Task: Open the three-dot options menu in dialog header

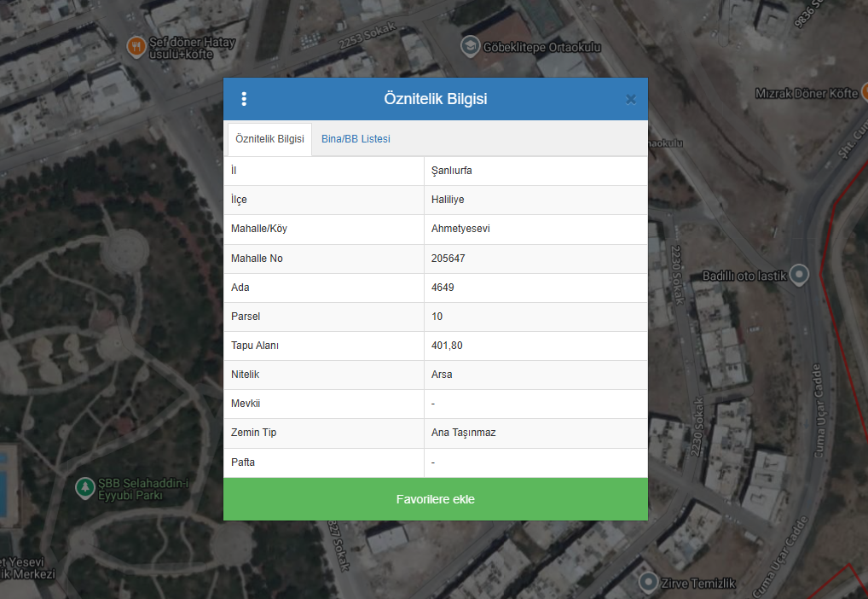Action: tap(244, 99)
